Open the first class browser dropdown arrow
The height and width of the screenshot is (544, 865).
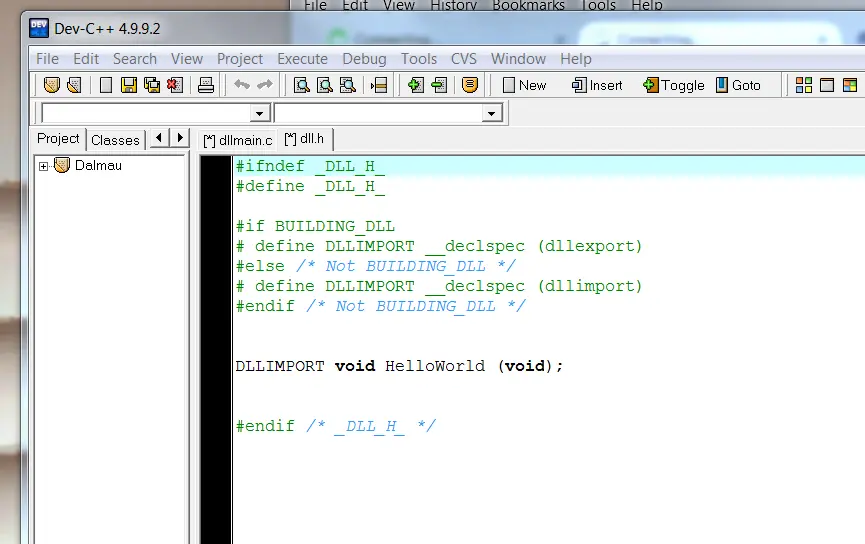click(x=259, y=114)
